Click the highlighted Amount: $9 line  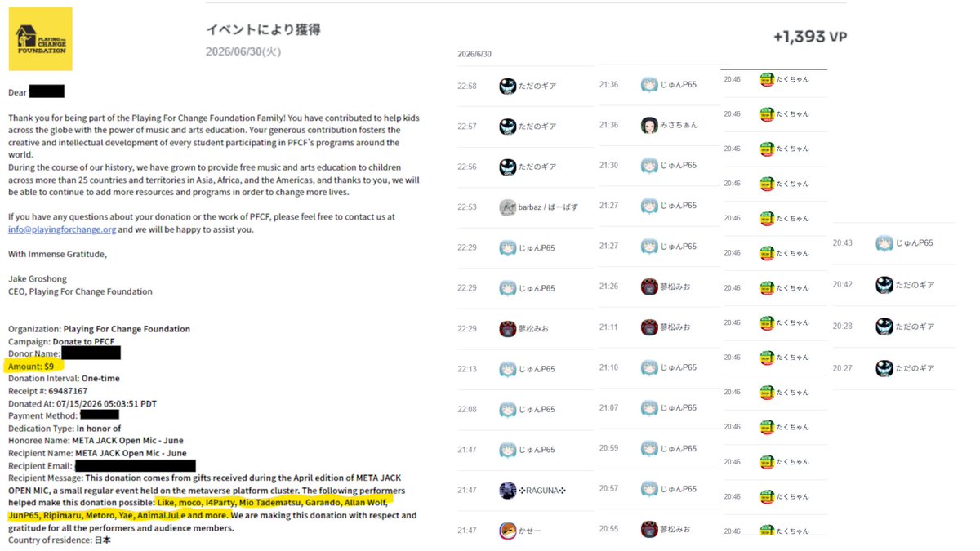point(31,366)
